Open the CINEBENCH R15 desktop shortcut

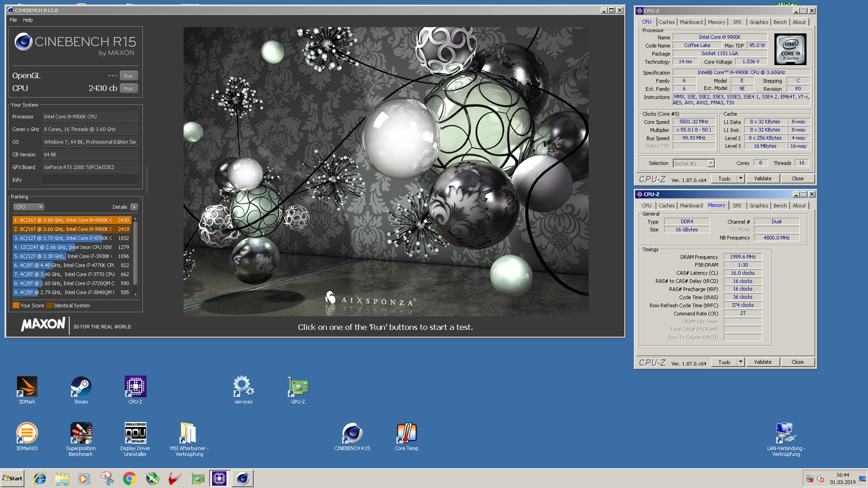pyautogui.click(x=352, y=436)
